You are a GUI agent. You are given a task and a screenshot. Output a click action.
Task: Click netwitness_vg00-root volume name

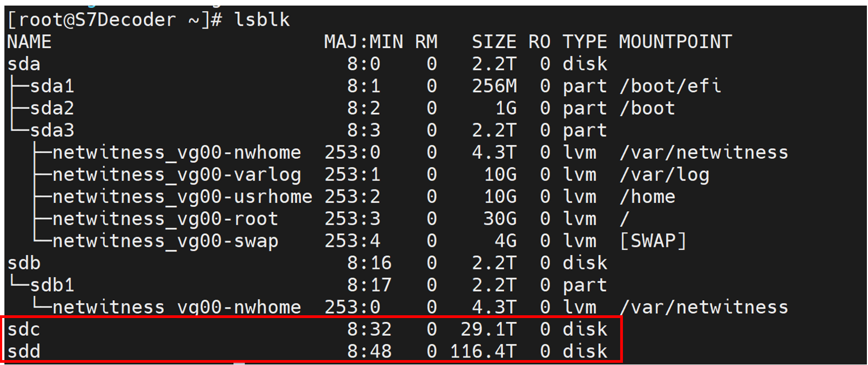click(165, 219)
